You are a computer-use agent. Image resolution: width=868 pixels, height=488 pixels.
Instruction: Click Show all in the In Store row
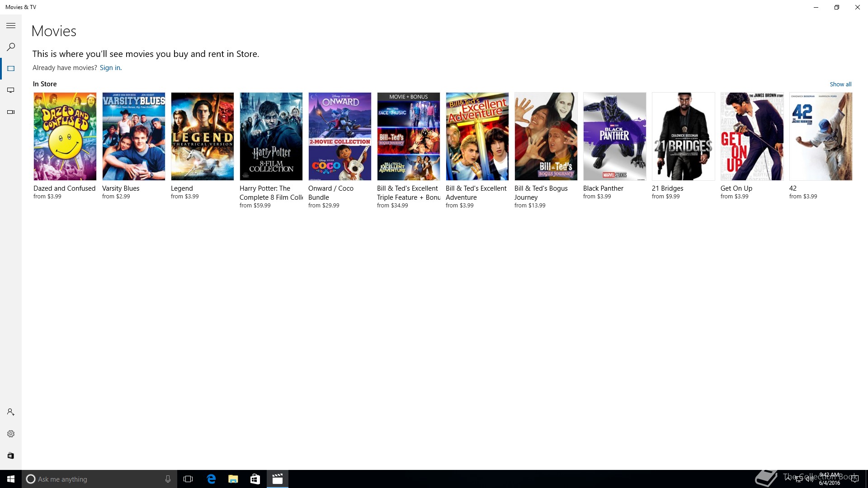840,84
